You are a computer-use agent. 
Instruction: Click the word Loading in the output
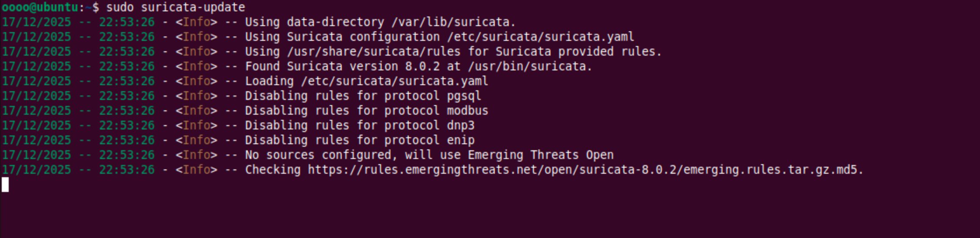(269, 81)
